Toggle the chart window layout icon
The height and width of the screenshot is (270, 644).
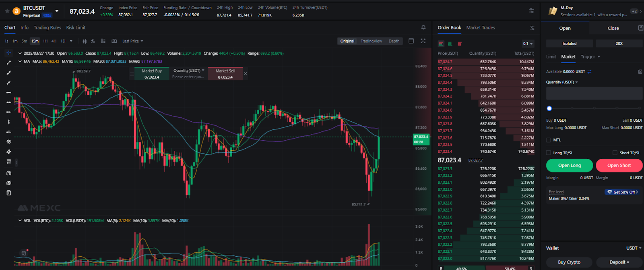pyautogui.click(x=411, y=41)
